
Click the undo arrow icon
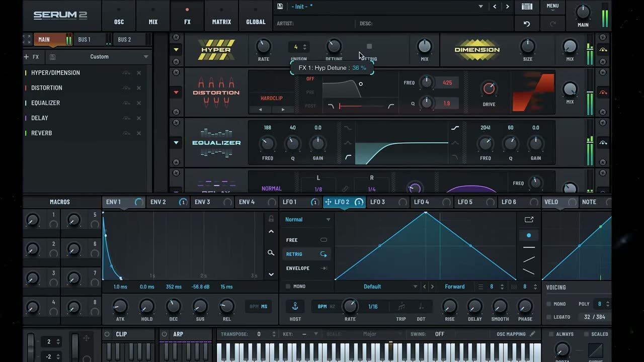coord(527,24)
